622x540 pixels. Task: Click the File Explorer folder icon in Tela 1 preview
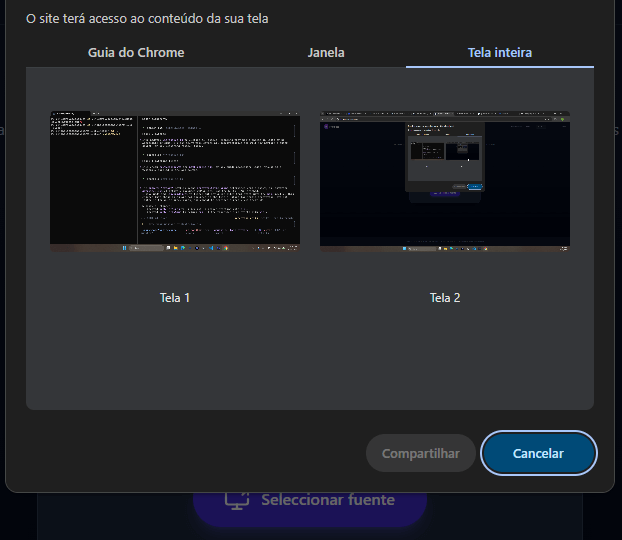point(176,248)
